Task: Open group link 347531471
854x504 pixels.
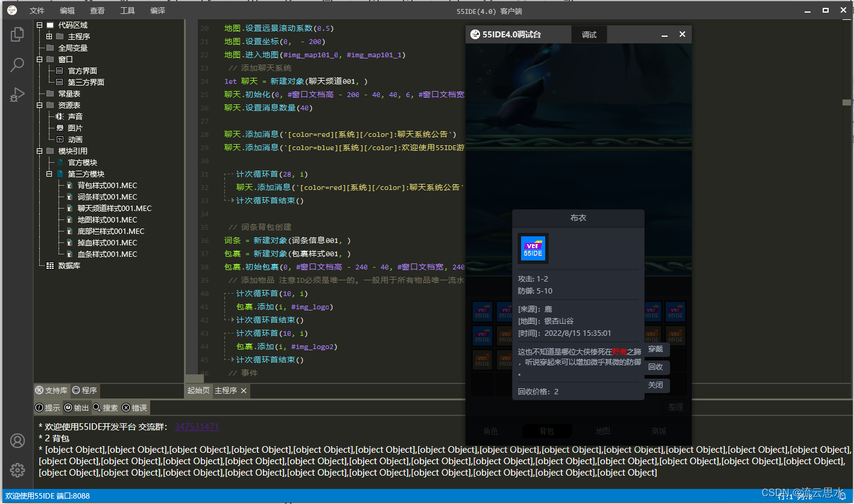Action: (x=197, y=427)
